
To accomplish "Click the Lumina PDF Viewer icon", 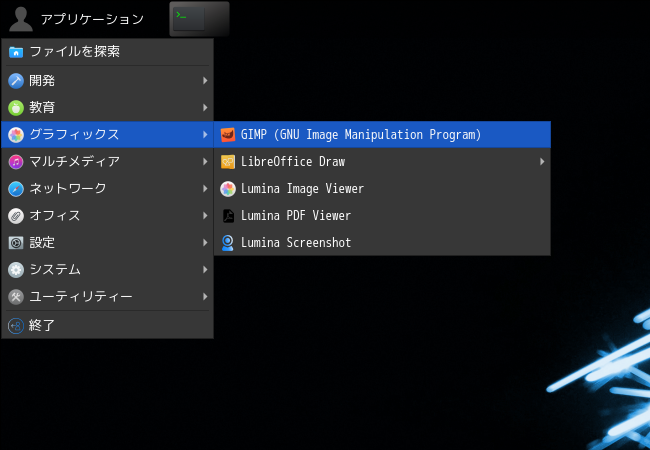I will 228,216.
